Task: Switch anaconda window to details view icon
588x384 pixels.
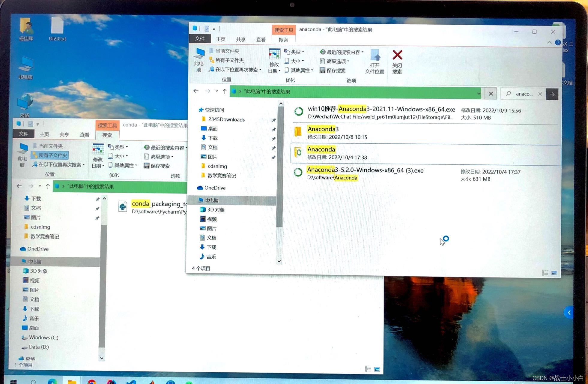Action: click(x=545, y=273)
